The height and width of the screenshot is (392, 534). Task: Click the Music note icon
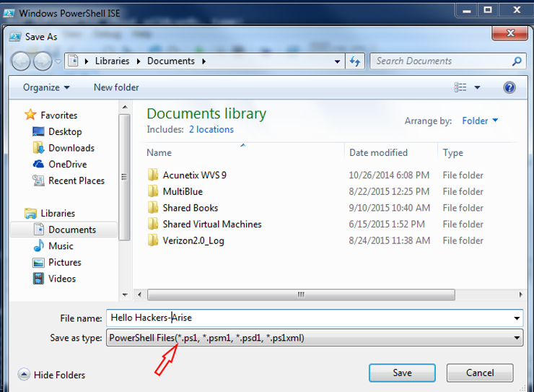point(38,245)
